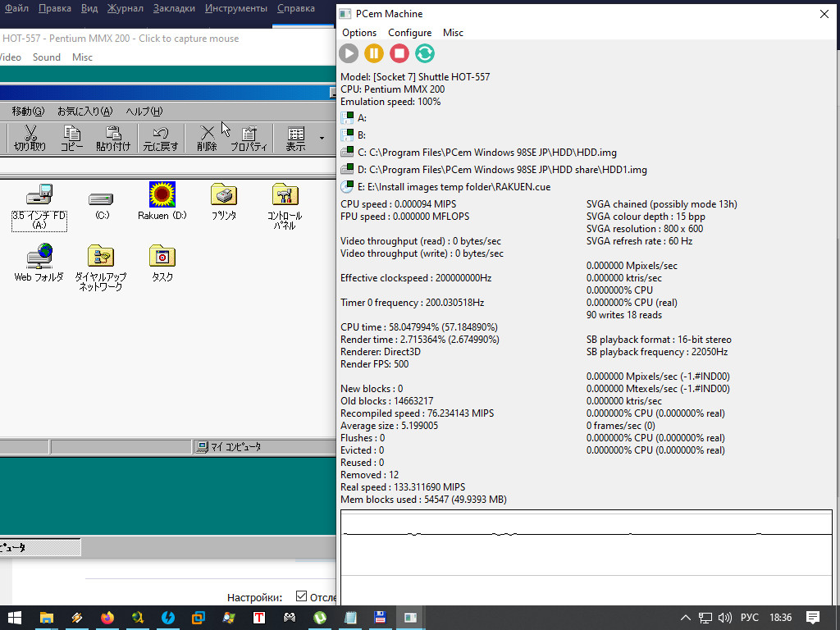
Task: Open the volume control in system tray
Action: 725,618
